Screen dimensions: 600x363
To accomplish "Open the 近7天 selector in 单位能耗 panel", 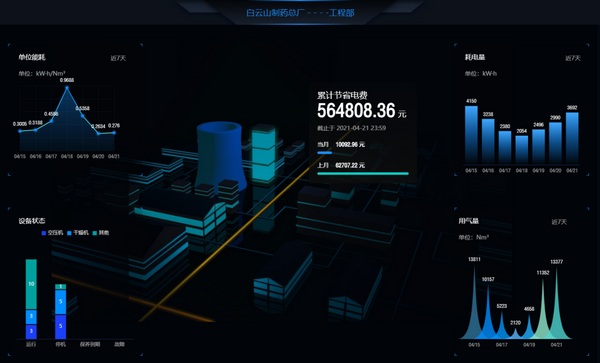I will 118,58.
